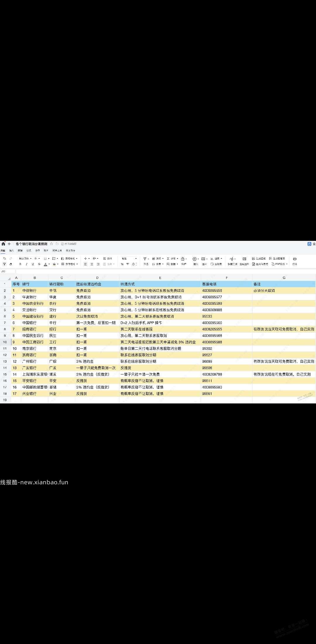
Task: Click the 保护 lock icon
Action: click(183, 259)
